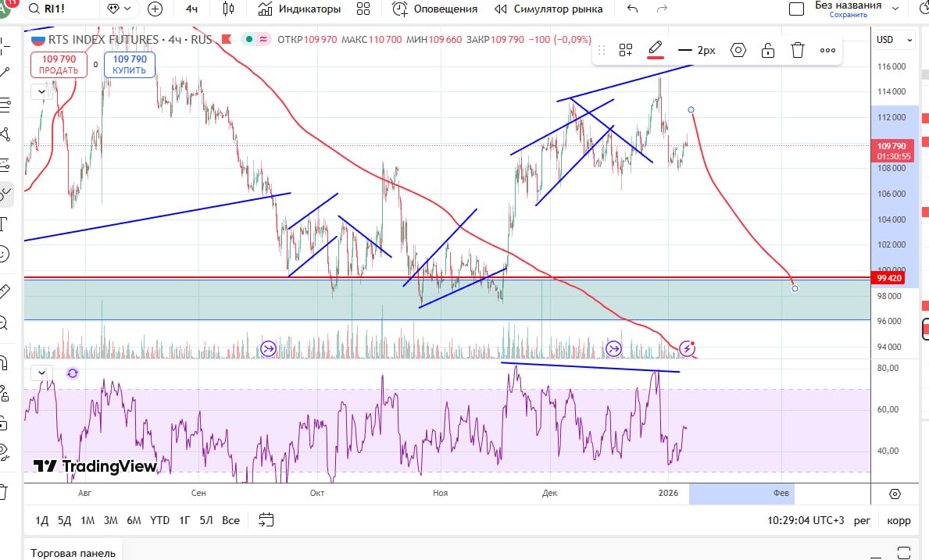Click ПРОДАТЬ button at 109 790
Screen dimensions: 929x560
59,65
